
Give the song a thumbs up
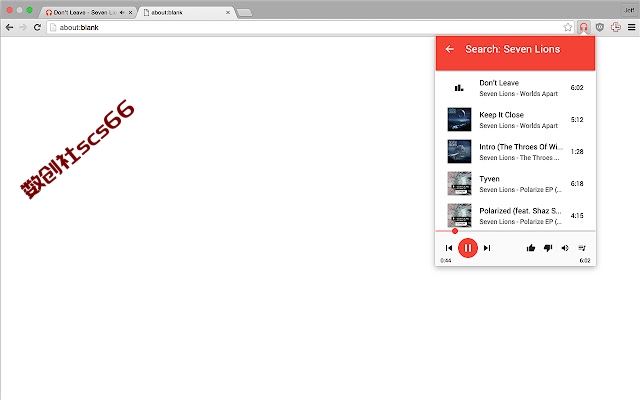pos(531,248)
